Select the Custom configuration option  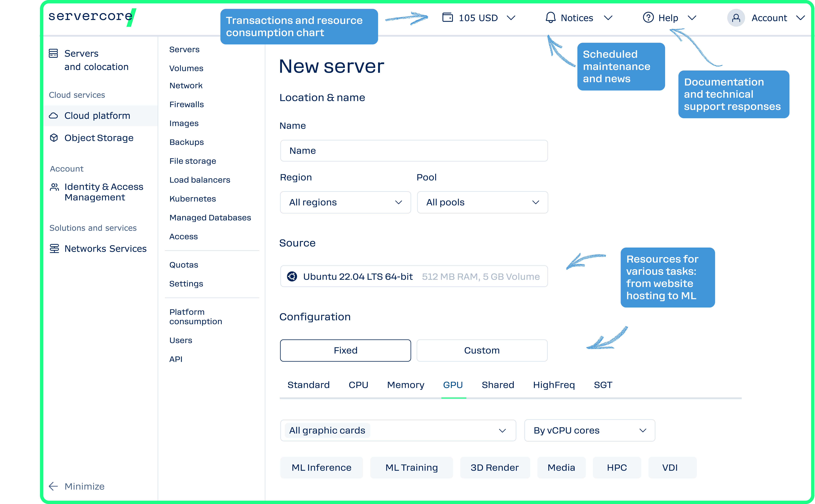(482, 350)
